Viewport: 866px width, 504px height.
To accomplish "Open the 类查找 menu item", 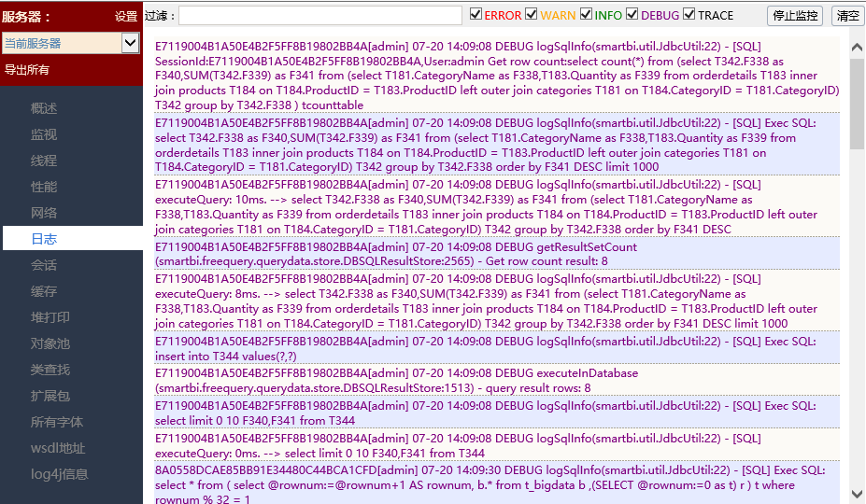I will pyautogui.click(x=50, y=370).
